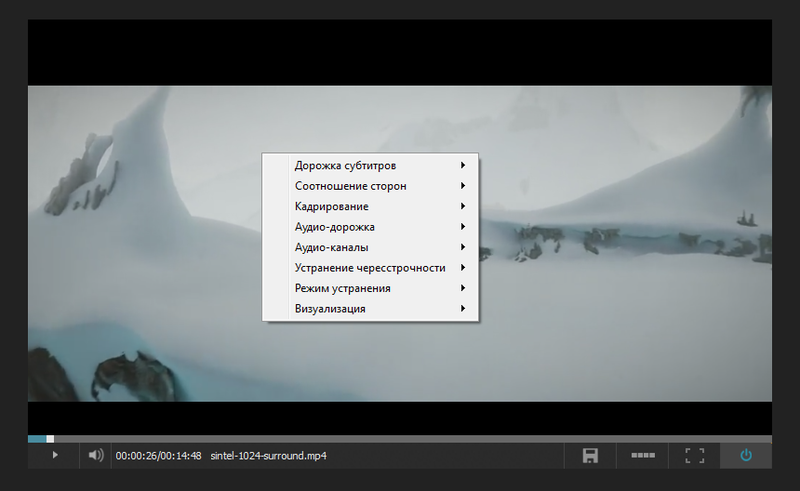Expand the arrow beside Дорожка субтитров
Screen dimensions: 800x491
point(463,165)
